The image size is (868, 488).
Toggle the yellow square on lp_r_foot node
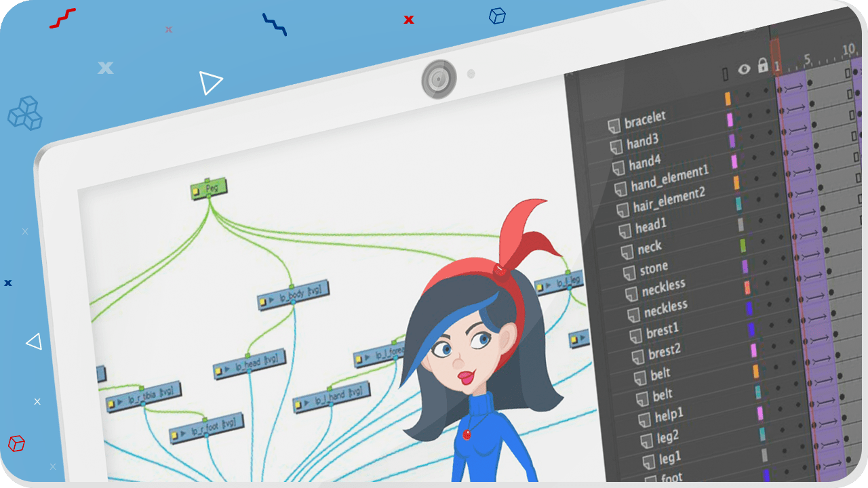175,434
